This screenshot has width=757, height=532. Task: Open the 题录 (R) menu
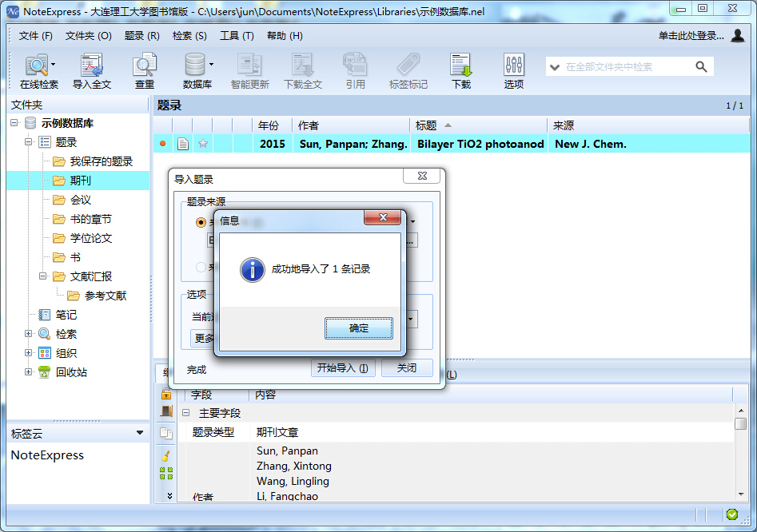point(142,36)
